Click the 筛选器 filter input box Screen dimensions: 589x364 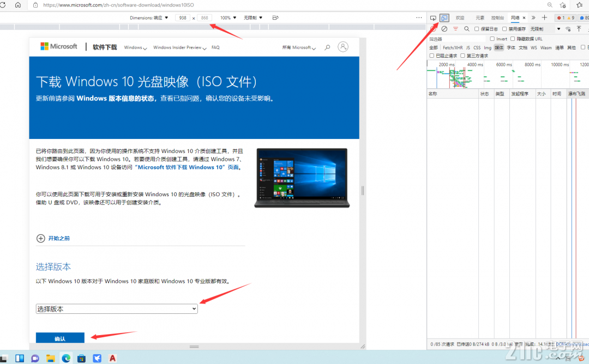(458, 39)
